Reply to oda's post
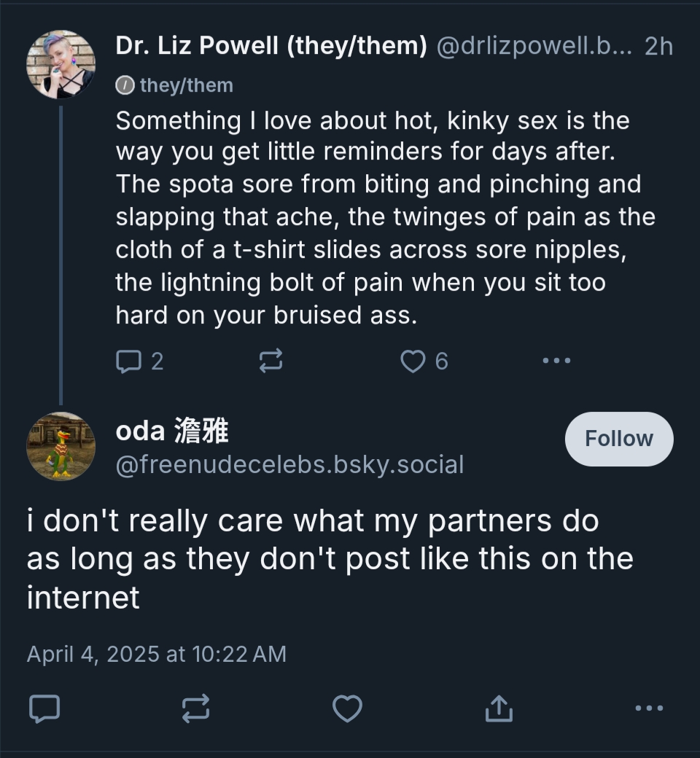Viewport: 700px width, 758px height. pyautogui.click(x=44, y=708)
